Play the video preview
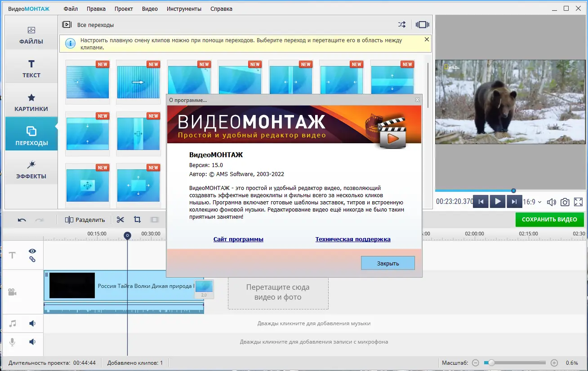The height and width of the screenshot is (371, 588). coord(498,202)
